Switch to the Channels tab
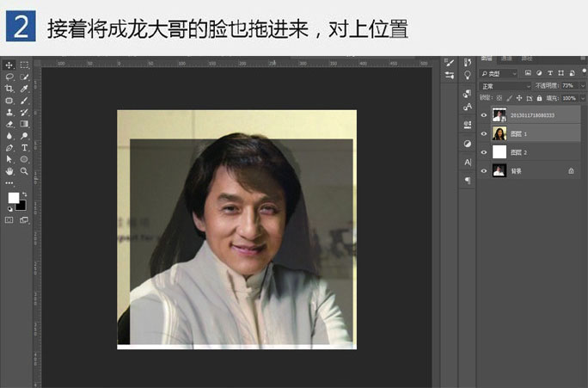Viewport: 588px width, 388px height. pos(506,59)
